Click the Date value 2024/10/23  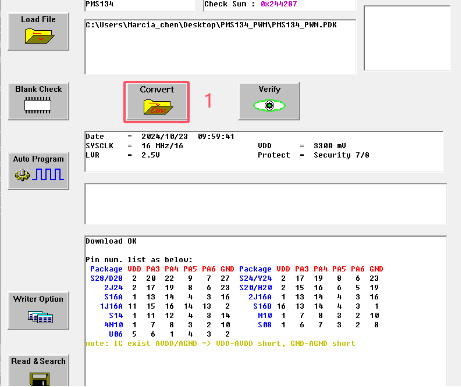click(164, 136)
